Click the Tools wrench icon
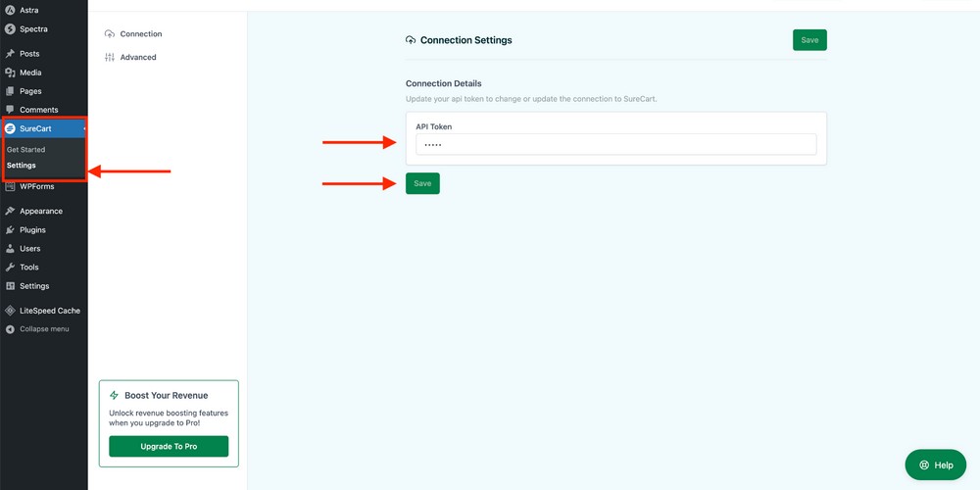This screenshot has width=980, height=490. [10, 267]
